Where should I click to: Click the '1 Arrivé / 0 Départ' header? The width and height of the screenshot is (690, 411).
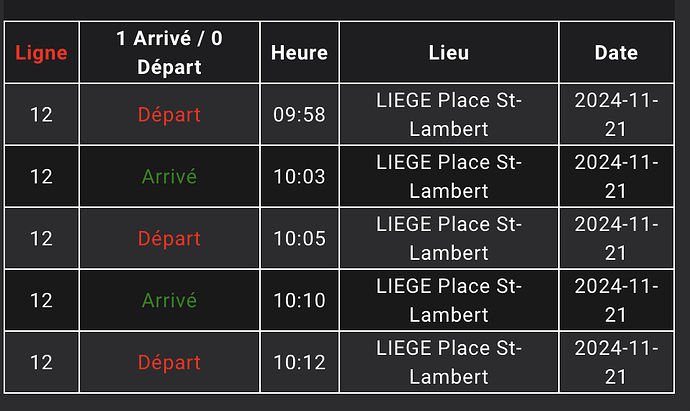tap(169, 53)
